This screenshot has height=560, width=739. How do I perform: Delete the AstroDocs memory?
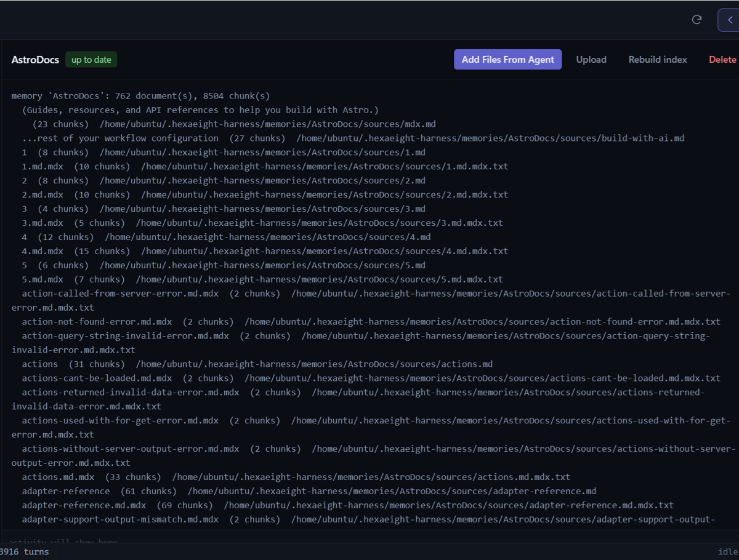(x=722, y=60)
